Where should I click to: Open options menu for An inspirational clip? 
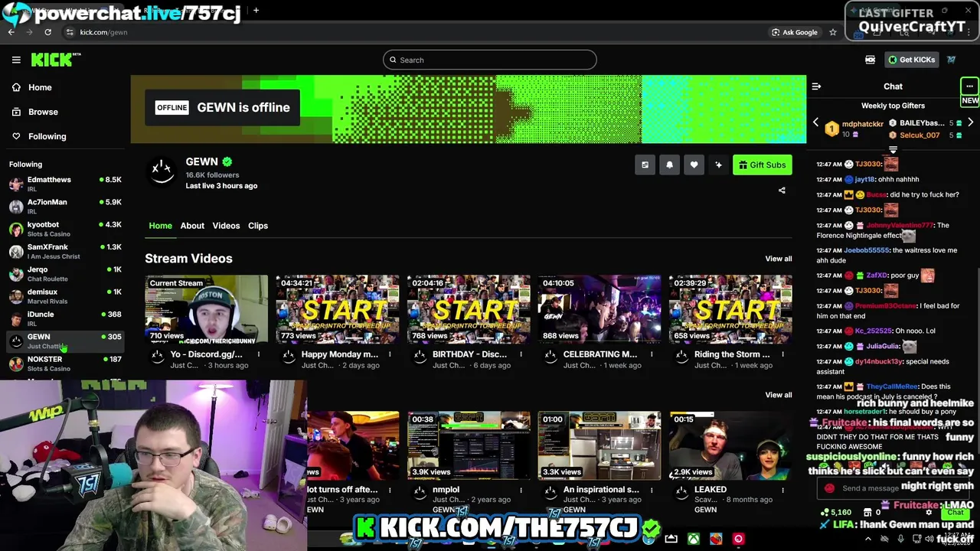[652, 490]
